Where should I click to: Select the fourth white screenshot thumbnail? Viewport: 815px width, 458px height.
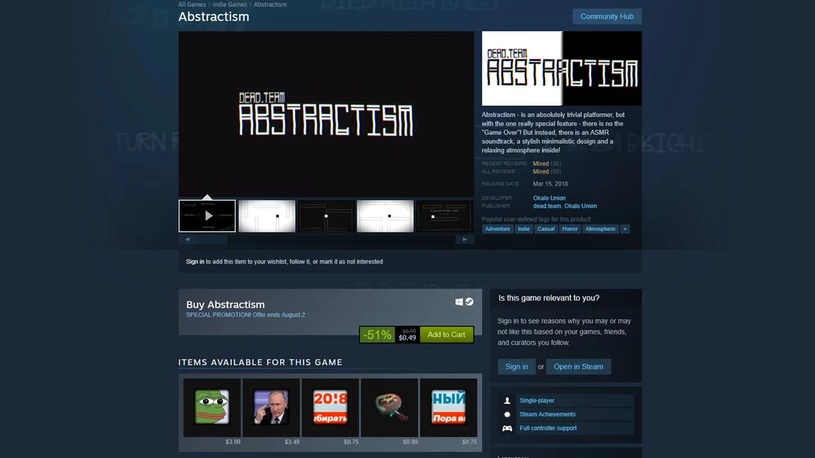pos(385,216)
